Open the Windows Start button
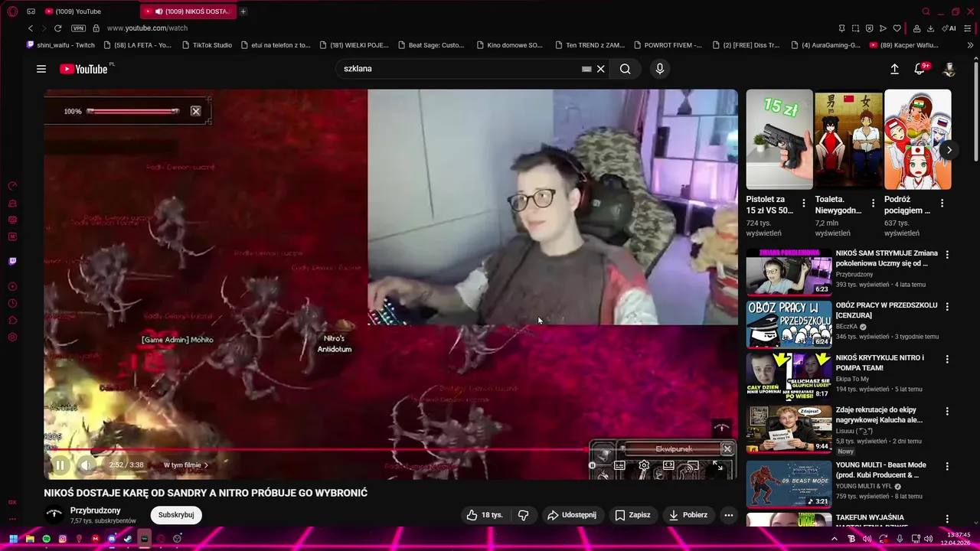This screenshot has width=980, height=551. tap(13, 539)
